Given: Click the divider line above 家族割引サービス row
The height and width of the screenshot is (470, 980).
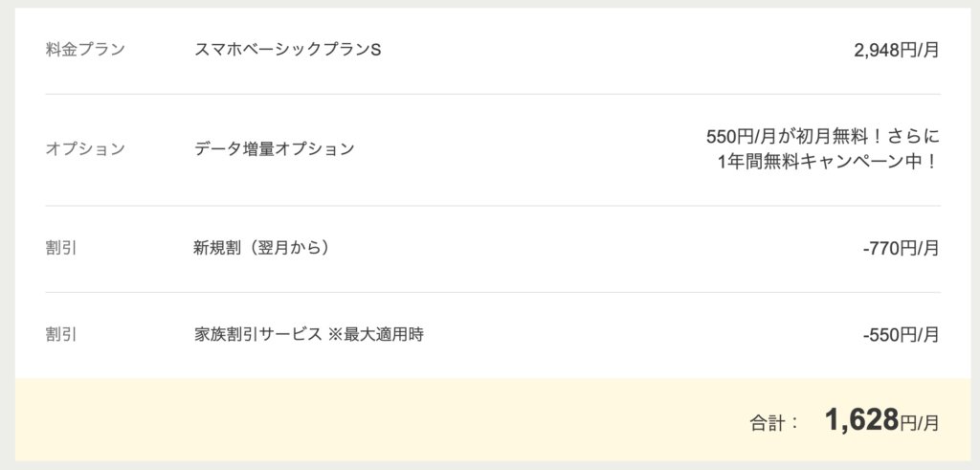Looking at the screenshot, I should coord(493,292).
